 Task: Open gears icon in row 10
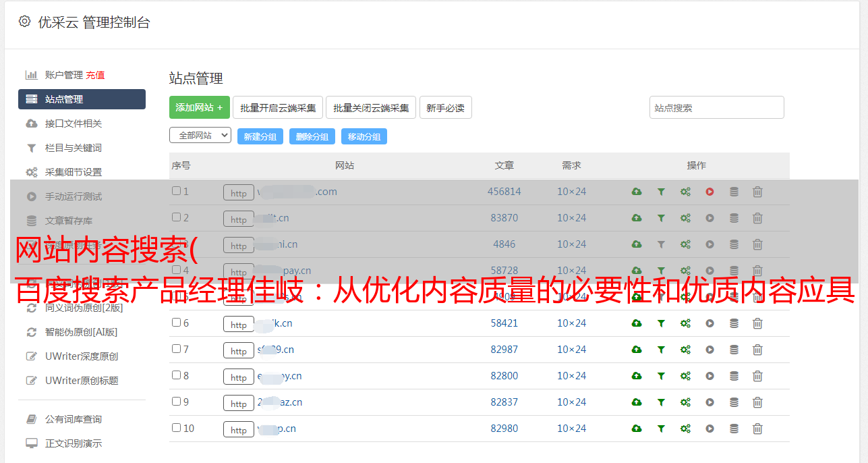point(685,429)
